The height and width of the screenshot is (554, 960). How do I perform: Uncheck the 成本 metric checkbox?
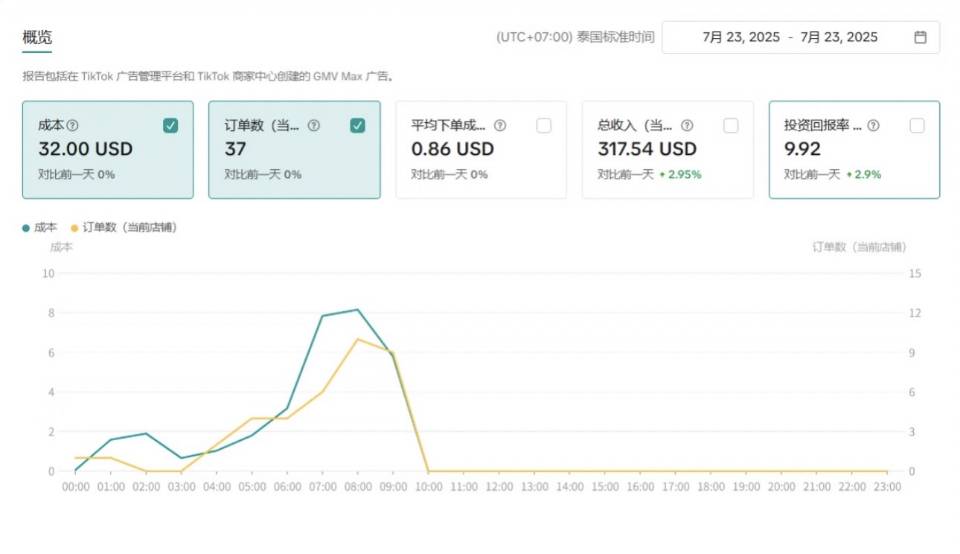[x=170, y=125]
